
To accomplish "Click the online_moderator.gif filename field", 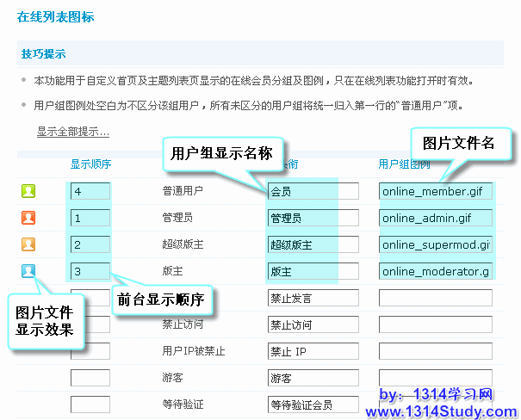I will point(435,271).
